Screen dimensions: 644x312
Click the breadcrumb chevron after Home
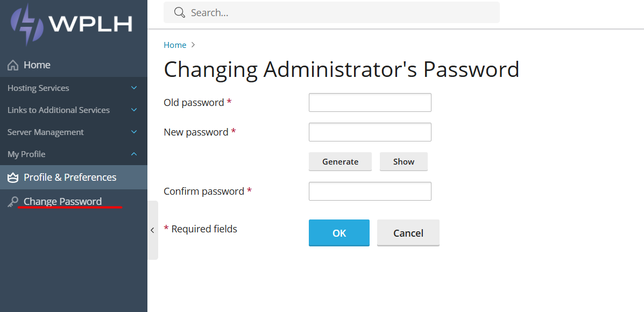193,45
